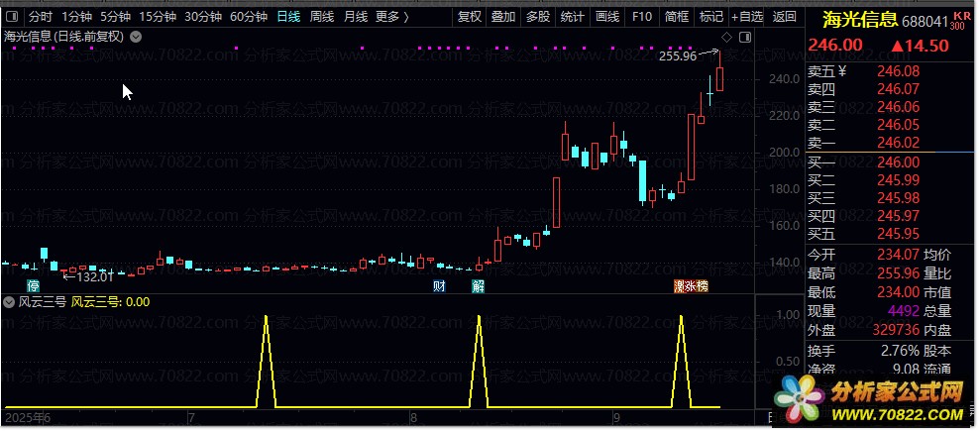Click 买五 price 245.95
The image size is (980, 431).
click(x=898, y=234)
